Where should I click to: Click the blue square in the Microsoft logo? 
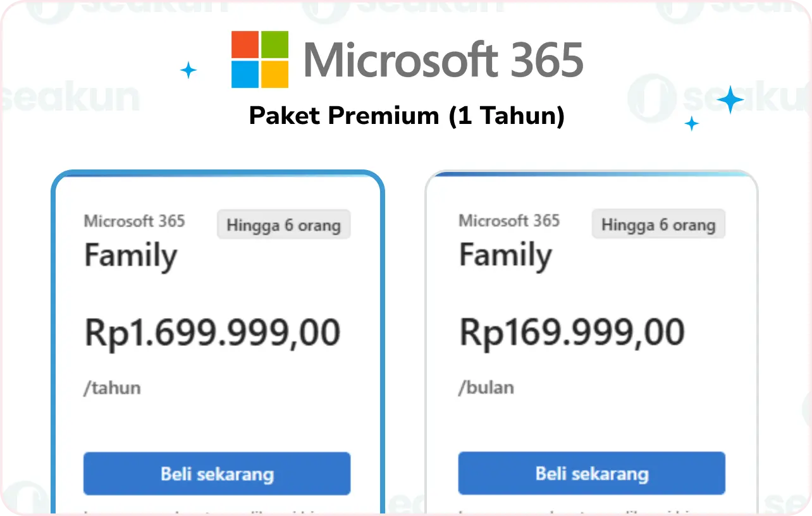tap(245, 75)
